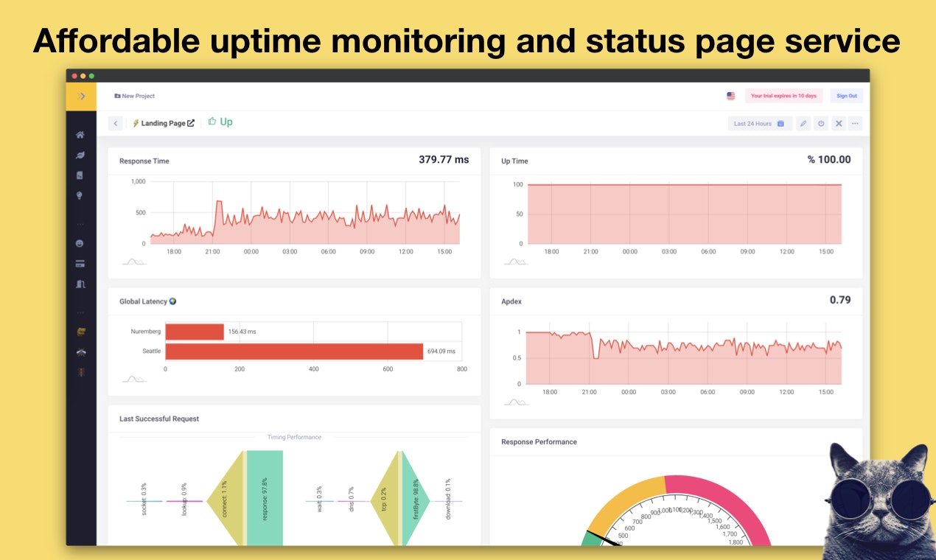Open the Last 24 Hours time range dropdown

[x=760, y=124]
